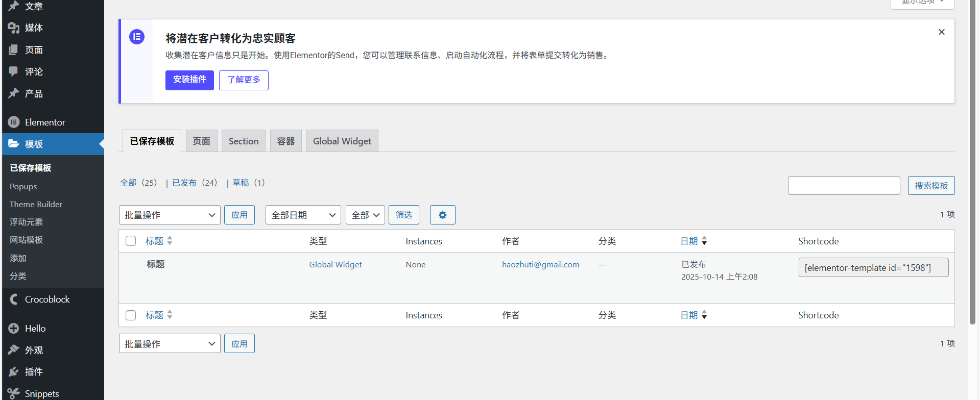Viewport: 980px width, 400px height.
Task: Open the top bulk actions dropdown
Action: [x=170, y=215]
